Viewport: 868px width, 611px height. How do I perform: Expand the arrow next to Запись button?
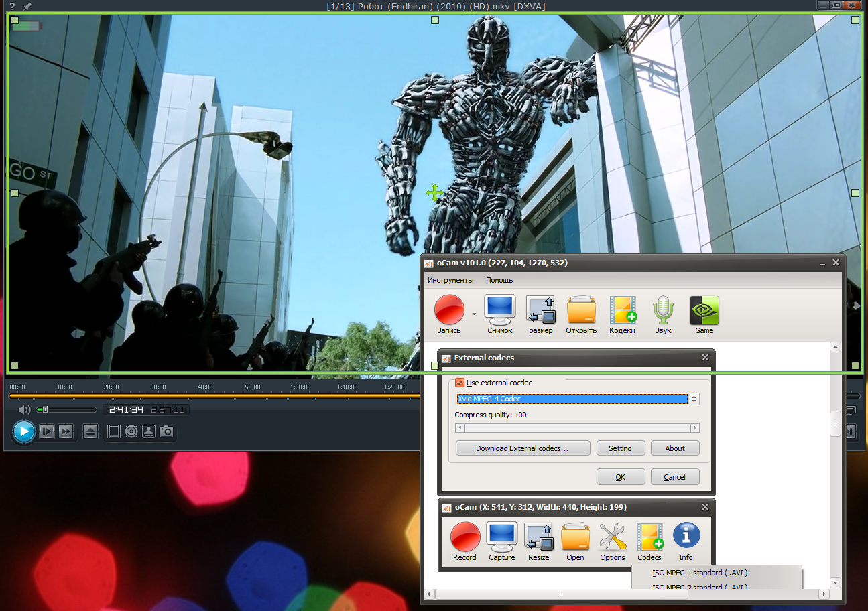474,314
